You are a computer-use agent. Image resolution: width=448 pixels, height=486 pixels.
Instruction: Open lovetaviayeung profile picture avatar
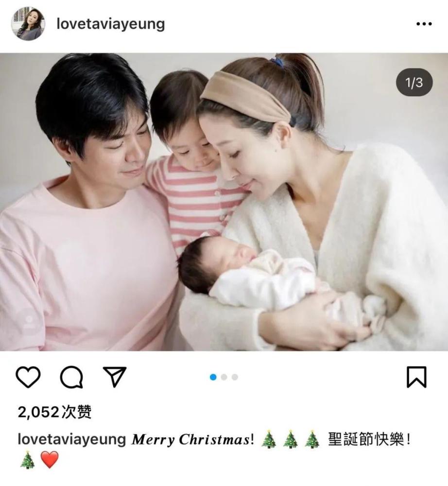(28, 24)
